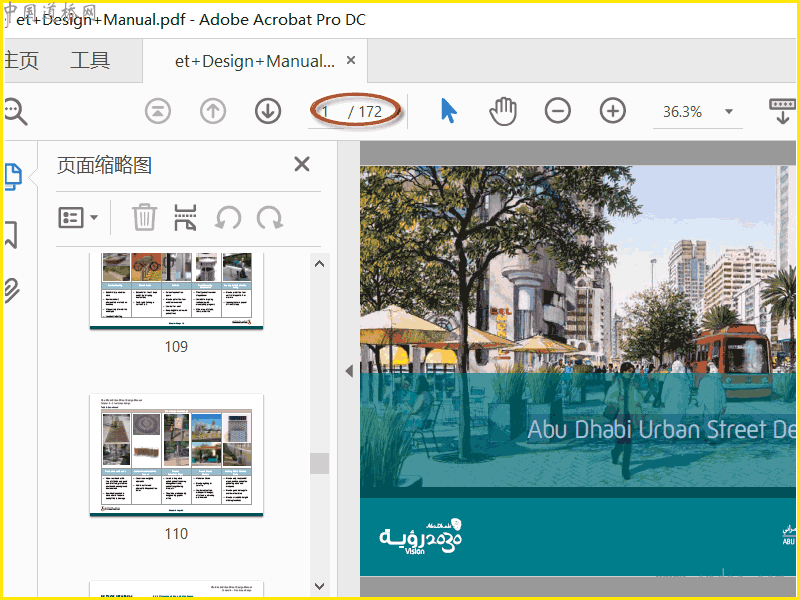This screenshot has width=800, height=600.
Task: Click the Abu Dhabi Urban Street title text
Action: (x=661, y=430)
